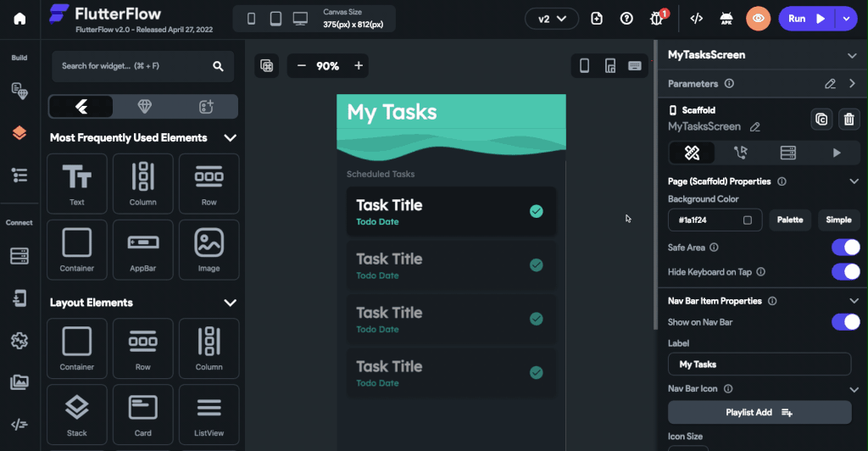Open the API calls phone icon
Viewport: 868px width, 451px height.
tap(19, 298)
